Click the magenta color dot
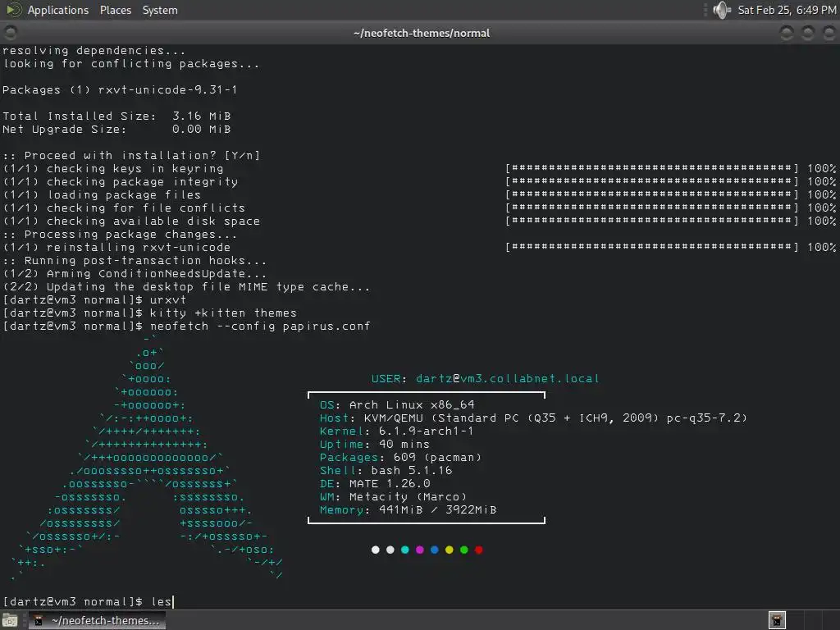This screenshot has width=840, height=630. [419, 550]
